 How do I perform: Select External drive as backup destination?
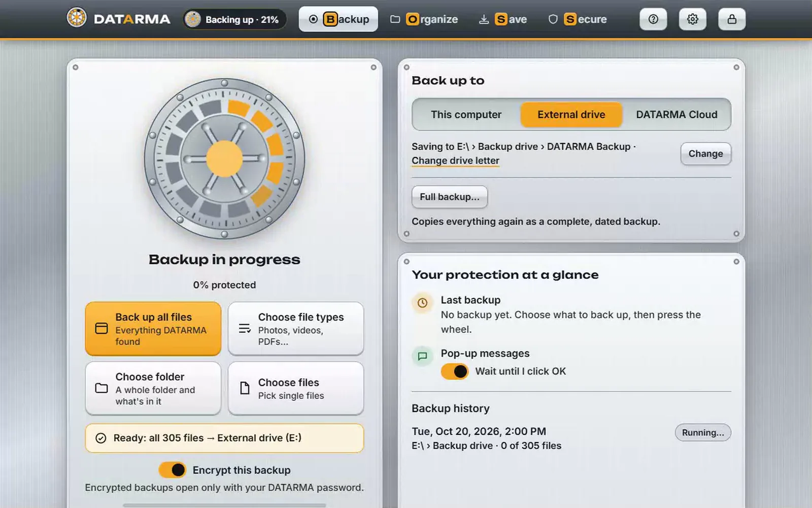click(x=571, y=114)
